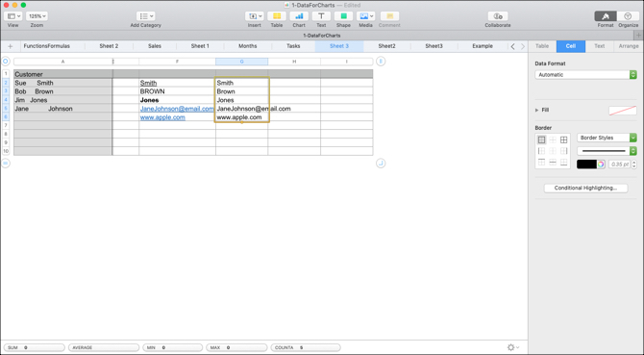Add a new sheet with plus icon
The width and height of the screenshot is (644, 355).
coord(11,46)
